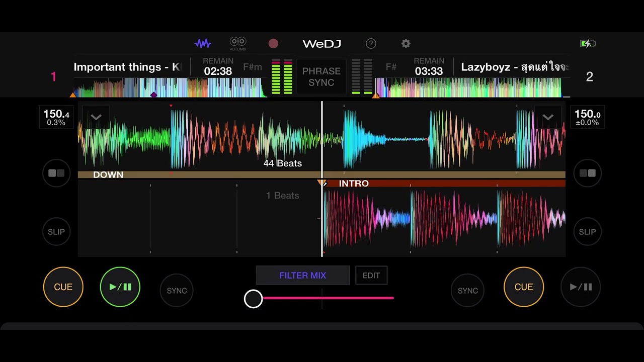Click the 44 Beats counter
Viewport: 644px width, 362px height.
tap(283, 163)
